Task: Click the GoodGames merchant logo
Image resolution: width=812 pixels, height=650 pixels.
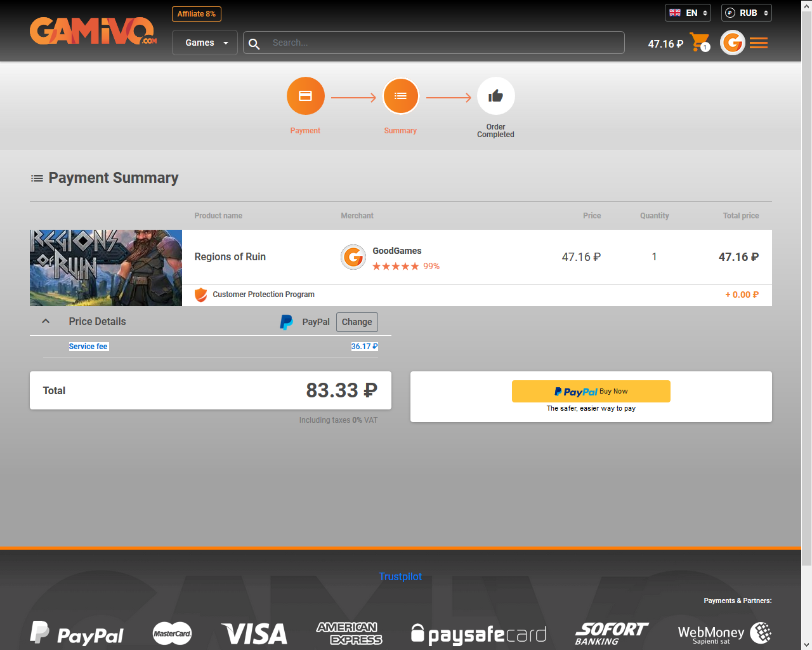Action: point(353,257)
